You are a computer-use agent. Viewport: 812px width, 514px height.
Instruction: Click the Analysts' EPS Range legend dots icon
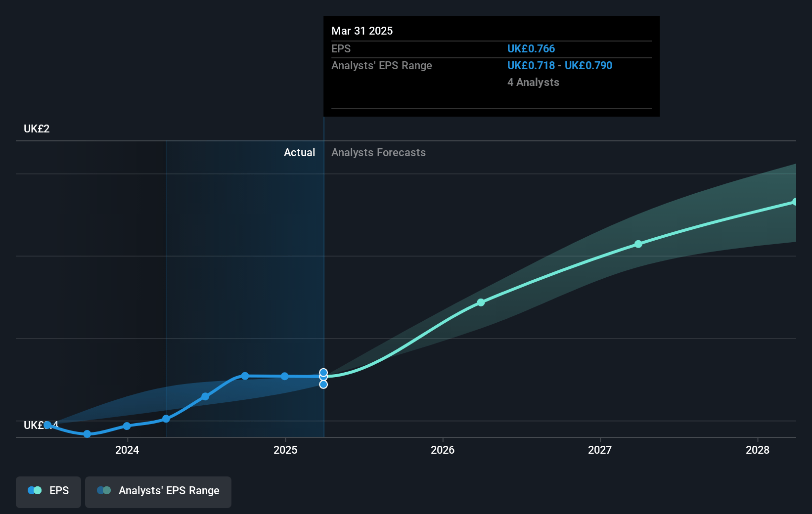(x=104, y=491)
